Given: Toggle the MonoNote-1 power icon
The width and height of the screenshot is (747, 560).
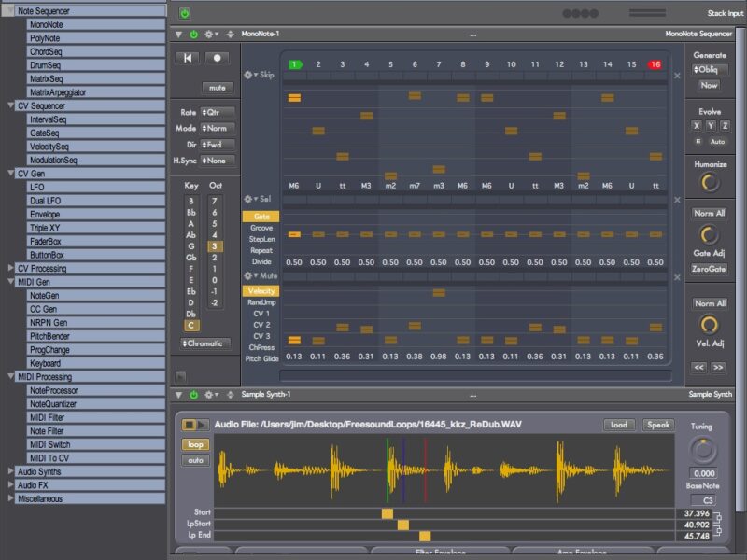Looking at the screenshot, I should pos(194,34).
